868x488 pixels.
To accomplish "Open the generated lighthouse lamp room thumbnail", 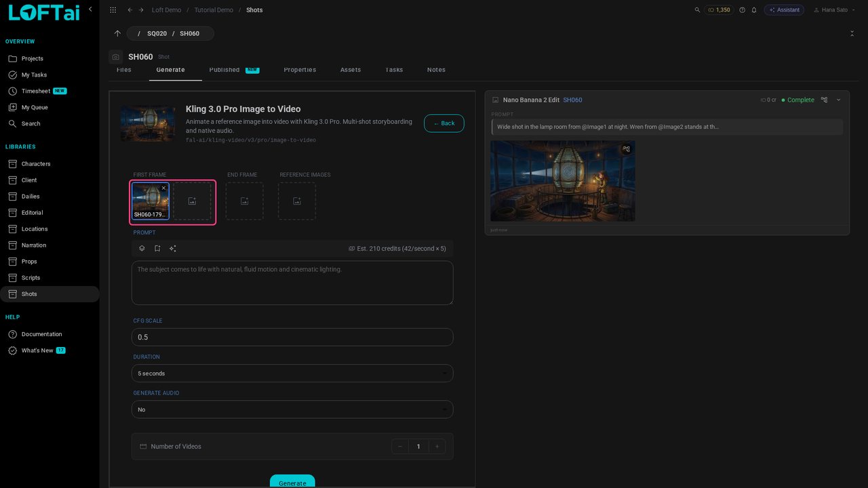I will (x=563, y=181).
